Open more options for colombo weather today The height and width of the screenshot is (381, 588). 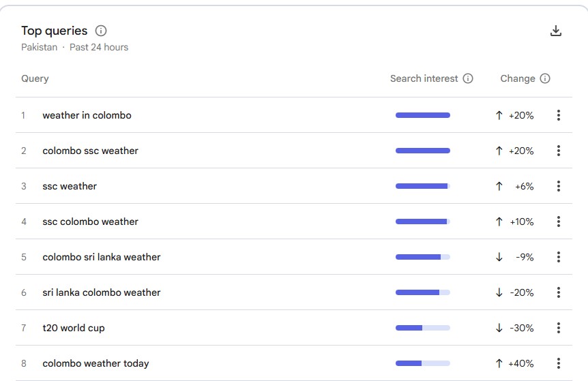coord(558,363)
